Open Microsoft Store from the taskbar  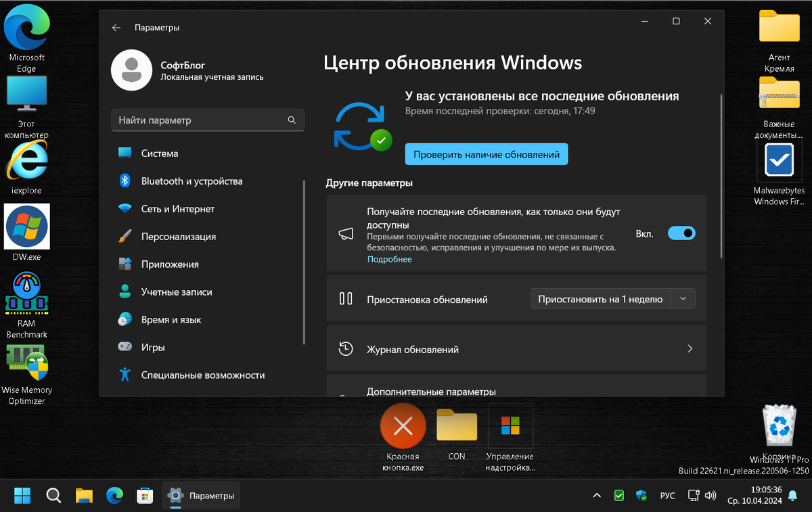[x=145, y=496]
